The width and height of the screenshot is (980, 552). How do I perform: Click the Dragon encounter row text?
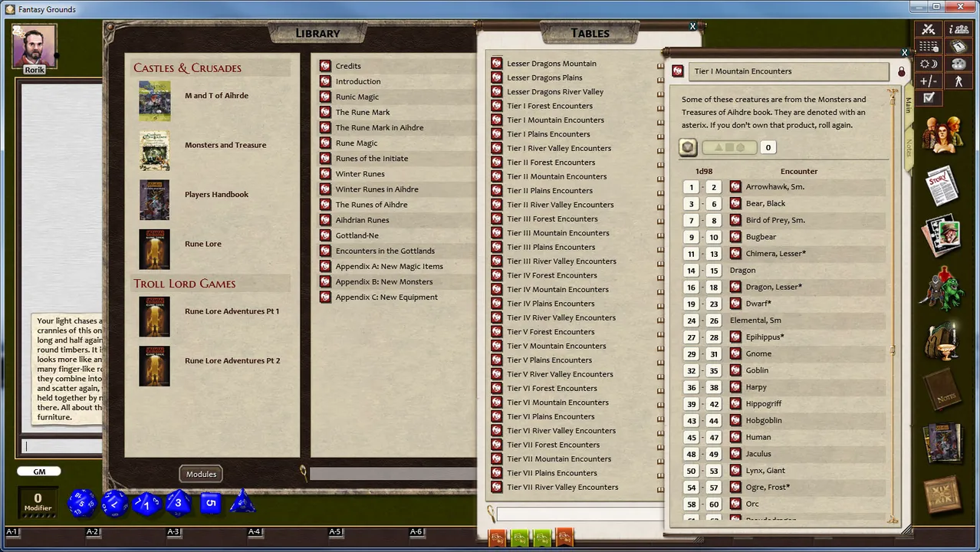742,270
